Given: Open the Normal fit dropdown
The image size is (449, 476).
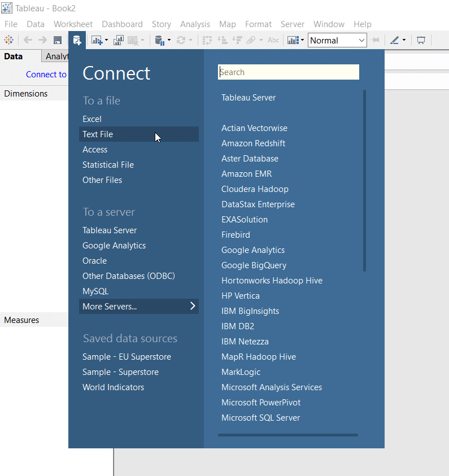Looking at the screenshot, I should click(337, 41).
